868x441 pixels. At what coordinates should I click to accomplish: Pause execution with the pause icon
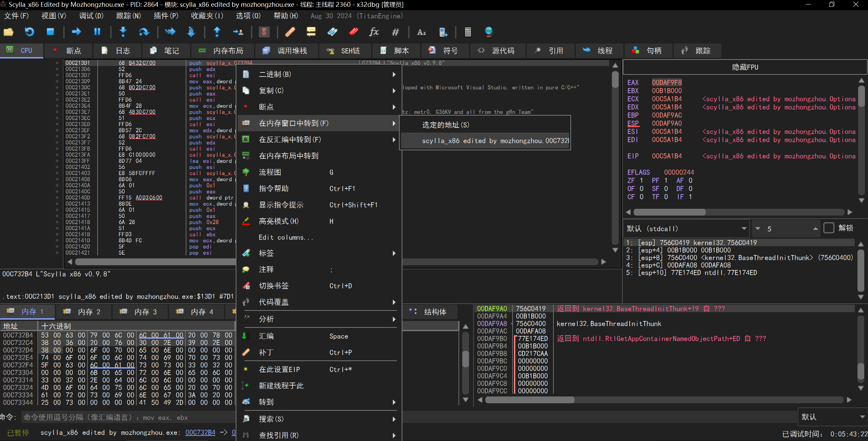97,32
